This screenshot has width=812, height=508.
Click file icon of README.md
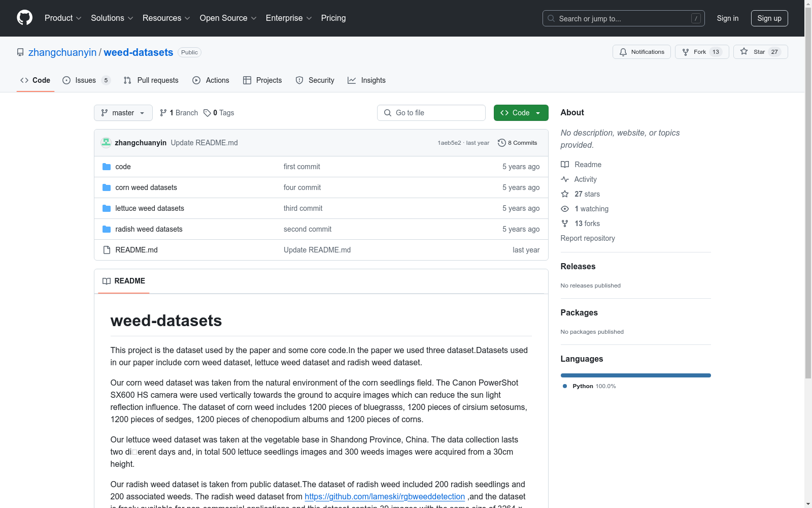(107, 250)
